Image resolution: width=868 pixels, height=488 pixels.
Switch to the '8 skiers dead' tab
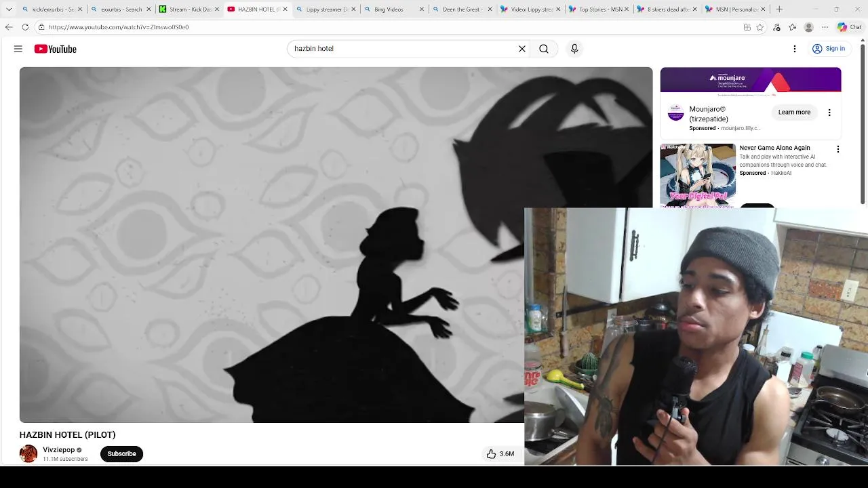pyautogui.click(x=668, y=9)
